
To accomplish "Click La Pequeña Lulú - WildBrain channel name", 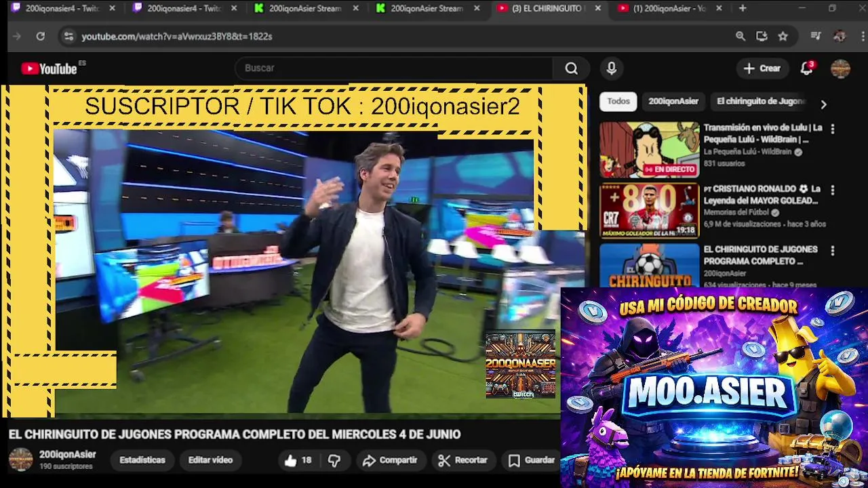I will [x=747, y=152].
